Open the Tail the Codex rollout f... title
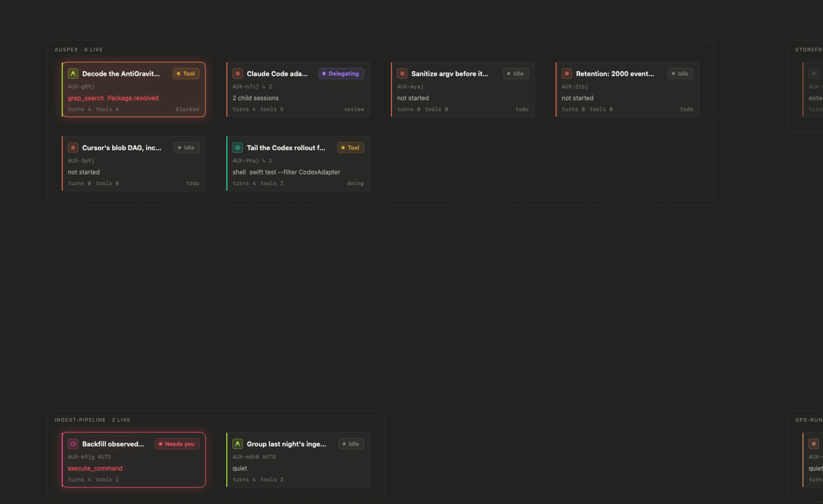Screen dimensions: 823x504 (x=286, y=148)
